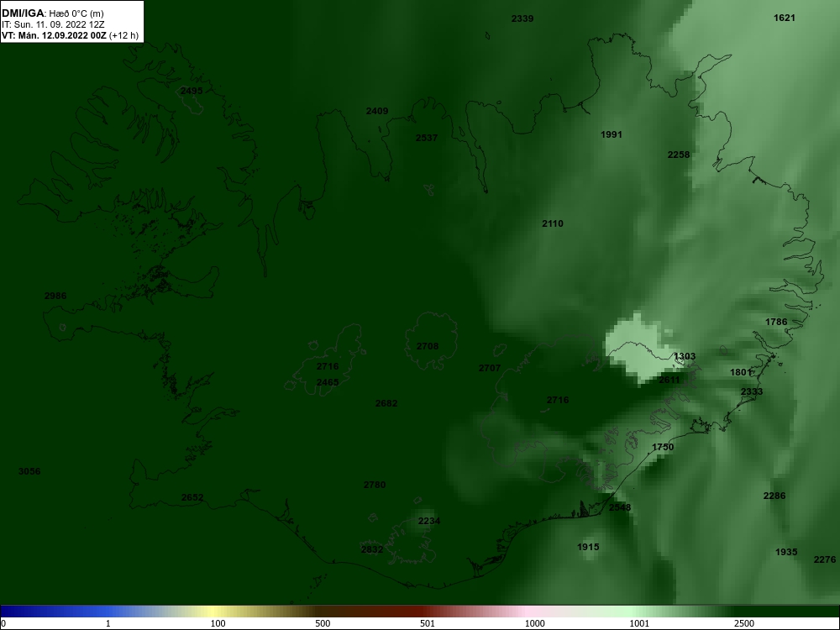Select the 2495 value in Westfjords

[x=192, y=91]
